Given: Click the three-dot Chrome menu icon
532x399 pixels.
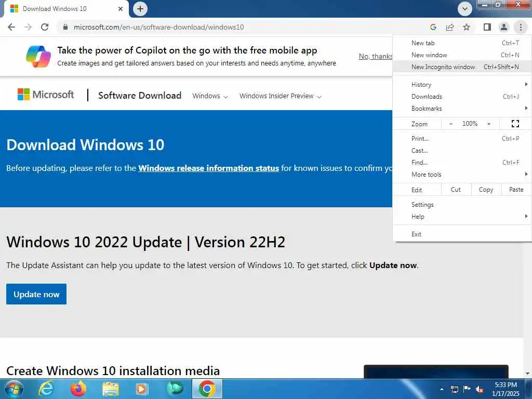Looking at the screenshot, I should [x=521, y=27].
